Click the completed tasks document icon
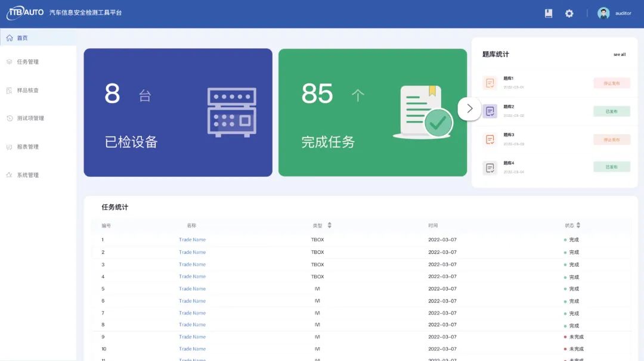Screen dimensions: 644x361 [x=422, y=112]
